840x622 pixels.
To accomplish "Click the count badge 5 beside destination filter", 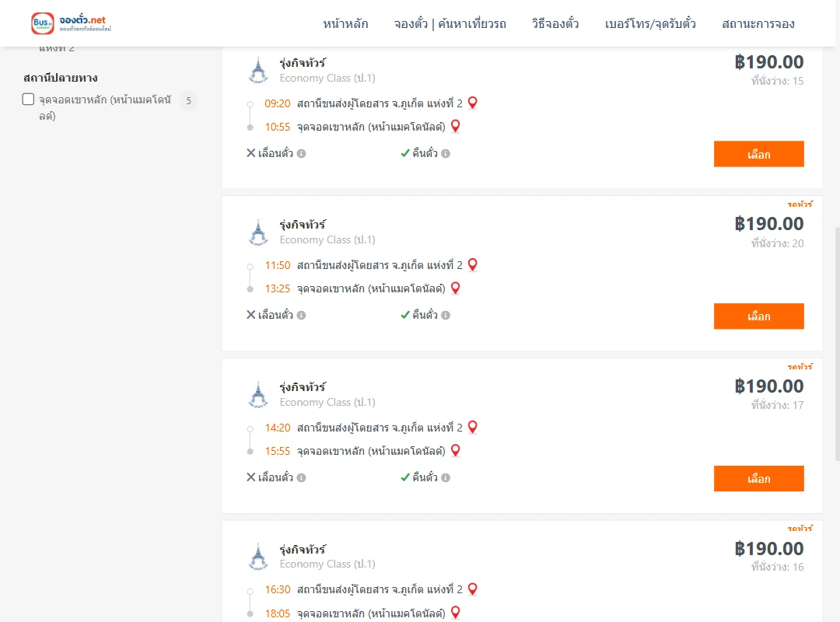I will [188, 101].
